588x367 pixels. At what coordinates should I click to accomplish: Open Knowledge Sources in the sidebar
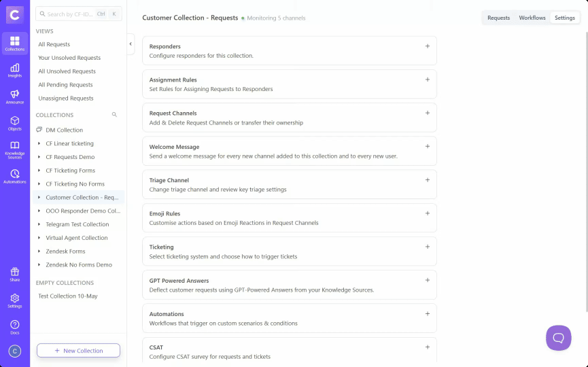[x=15, y=148]
